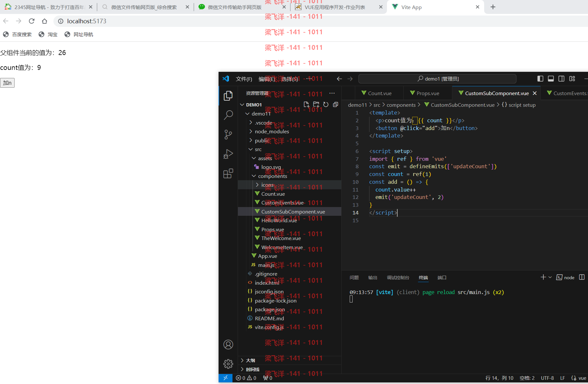
Task: Go forward in VS Code navigation
Action: point(350,79)
